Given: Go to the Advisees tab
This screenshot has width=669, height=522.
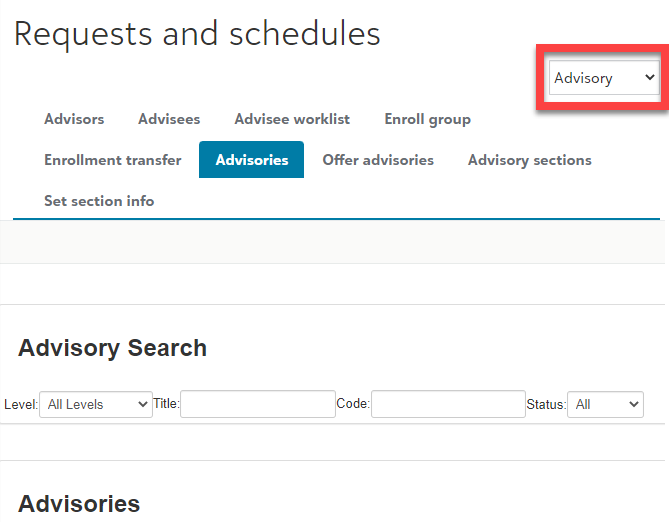Looking at the screenshot, I should click(169, 119).
